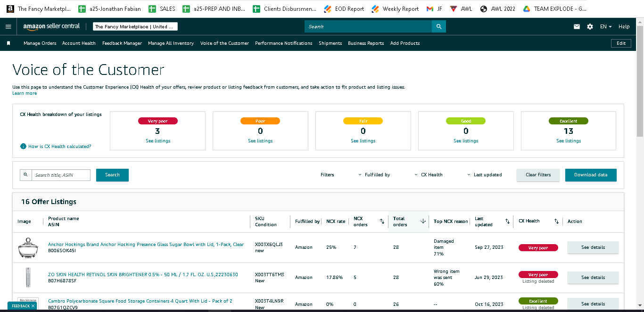Click the Download data button

pyautogui.click(x=591, y=175)
